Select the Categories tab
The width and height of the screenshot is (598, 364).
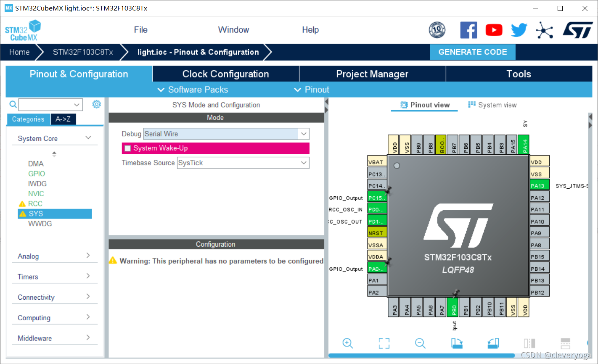(28, 119)
